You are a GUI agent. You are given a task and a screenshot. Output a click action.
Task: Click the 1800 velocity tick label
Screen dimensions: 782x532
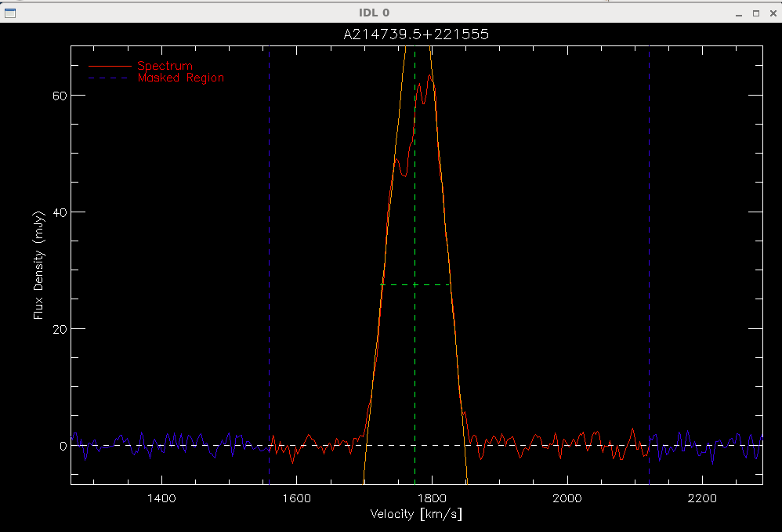[x=432, y=498]
